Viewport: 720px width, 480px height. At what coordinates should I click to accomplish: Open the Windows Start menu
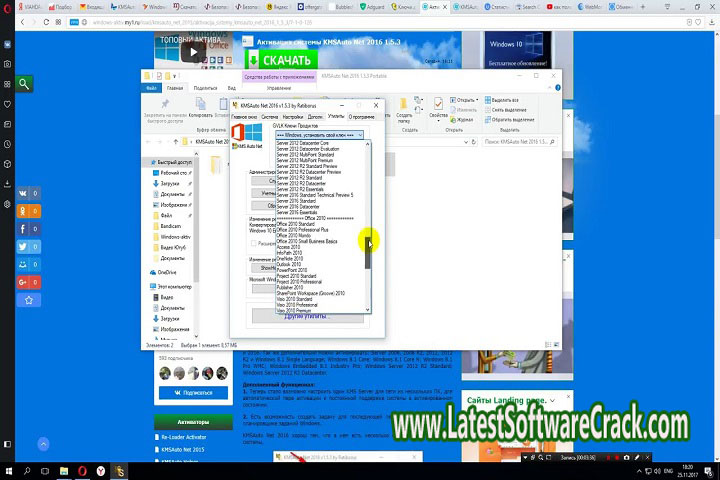click(9, 470)
